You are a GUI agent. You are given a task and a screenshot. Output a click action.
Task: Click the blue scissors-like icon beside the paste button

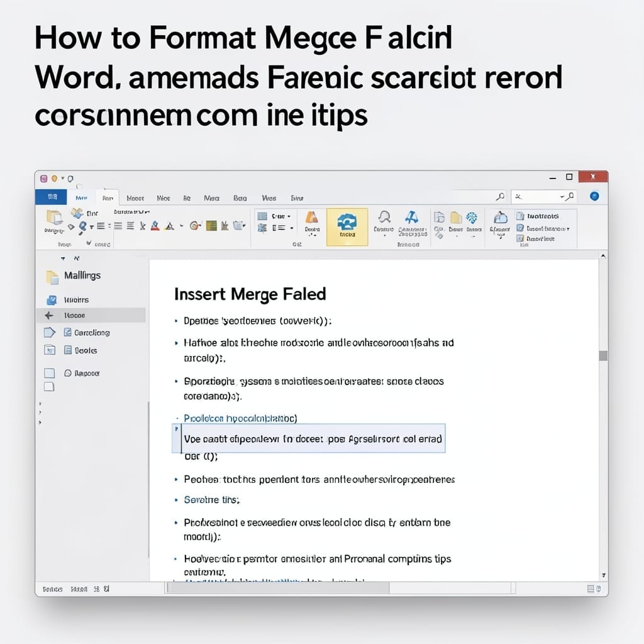pos(77,213)
